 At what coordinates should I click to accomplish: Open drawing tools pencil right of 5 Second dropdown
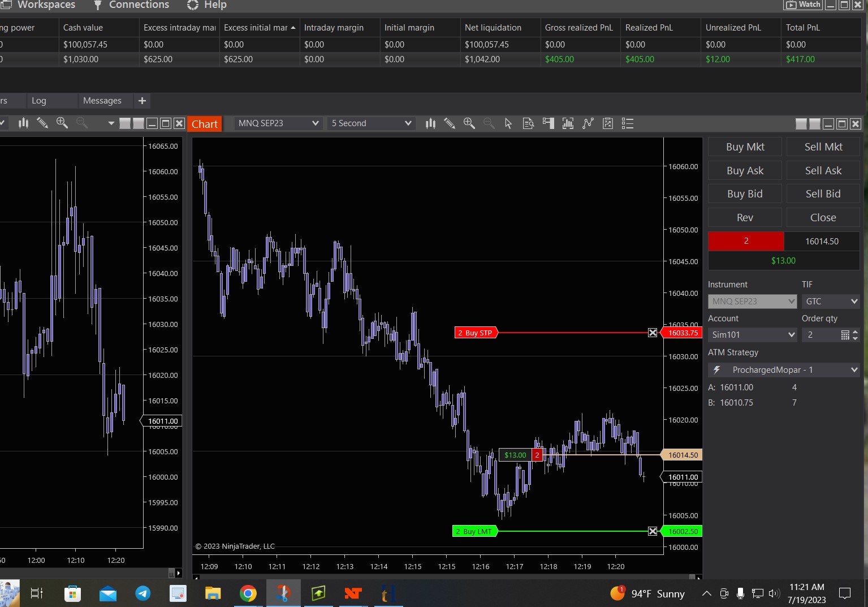(x=450, y=123)
